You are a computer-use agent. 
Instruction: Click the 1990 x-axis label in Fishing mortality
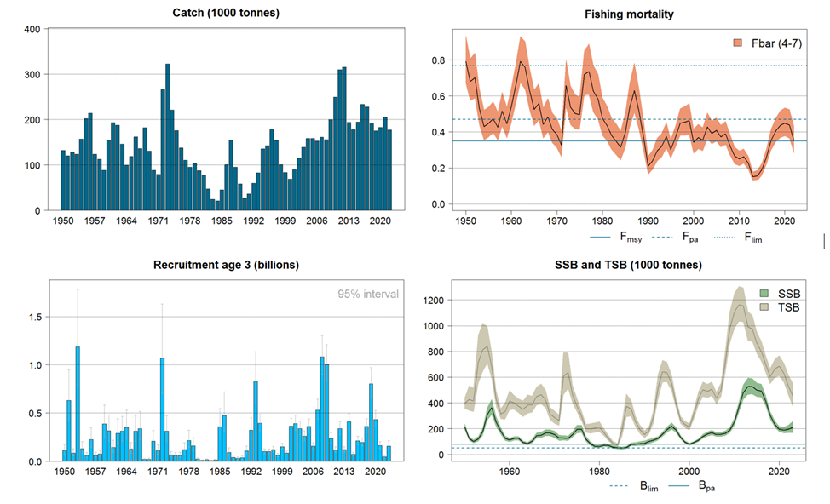point(648,220)
